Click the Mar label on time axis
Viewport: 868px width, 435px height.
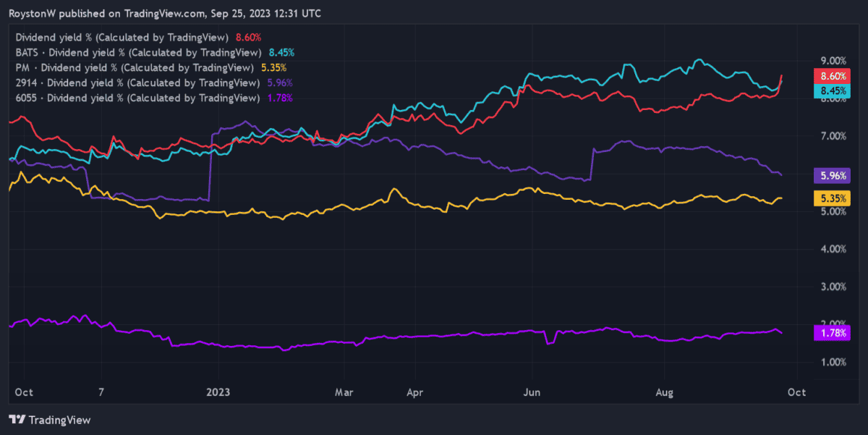(344, 392)
